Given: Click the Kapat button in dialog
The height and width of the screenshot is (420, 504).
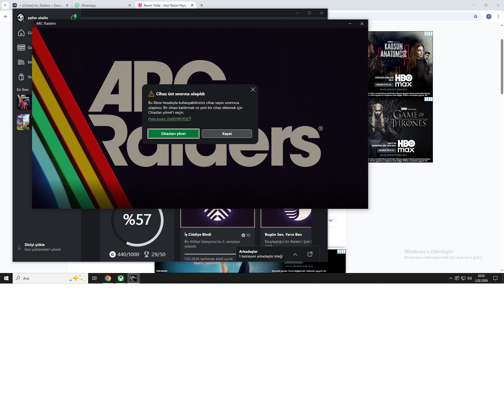Looking at the screenshot, I should click(x=227, y=134).
